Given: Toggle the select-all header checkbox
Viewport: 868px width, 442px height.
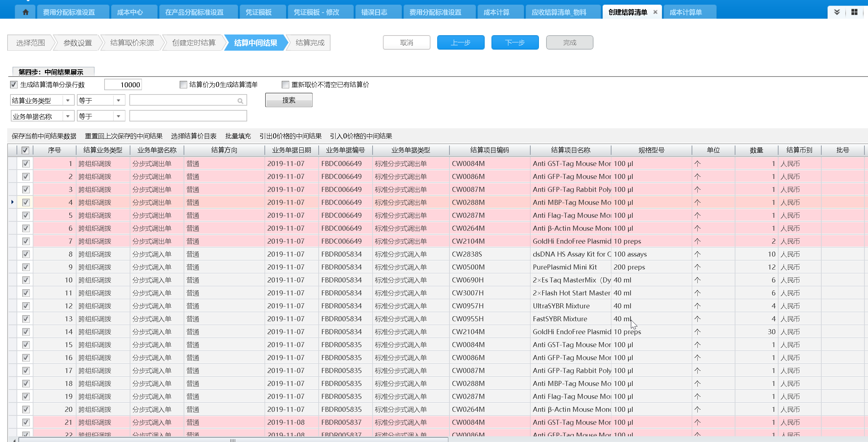Looking at the screenshot, I should coord(25,150).
